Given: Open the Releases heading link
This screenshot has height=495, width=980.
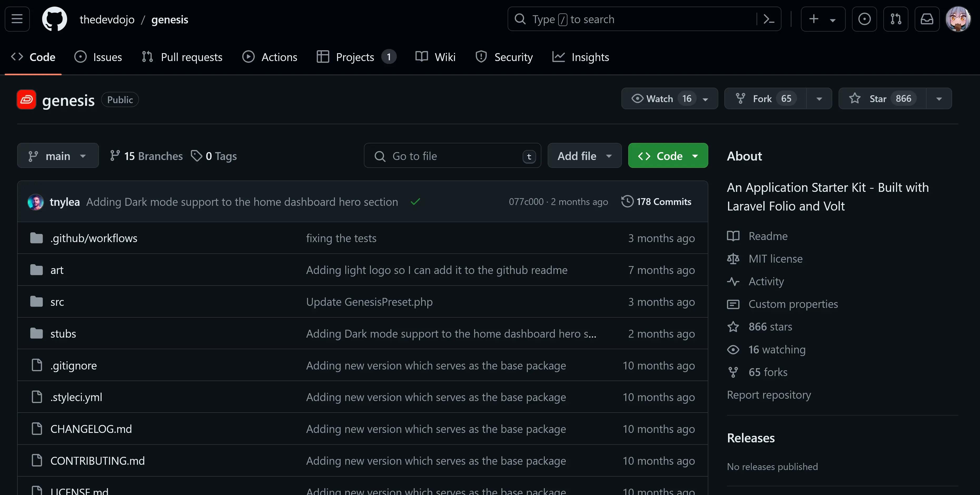Looking at the screenshot, I should [751, 438].
